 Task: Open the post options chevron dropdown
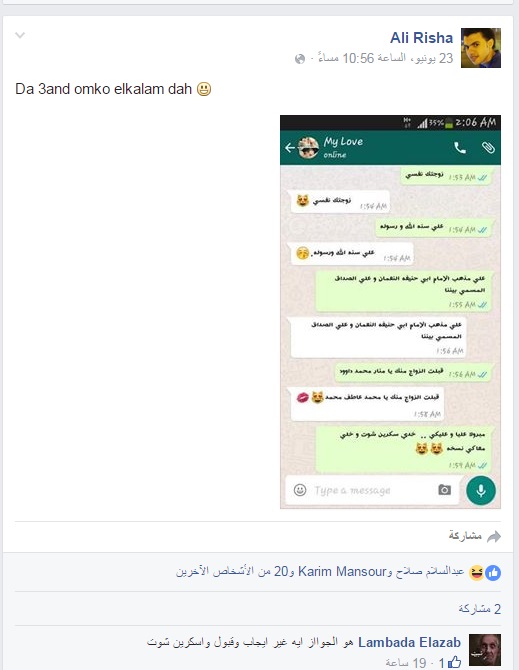[x=20, y=35]
